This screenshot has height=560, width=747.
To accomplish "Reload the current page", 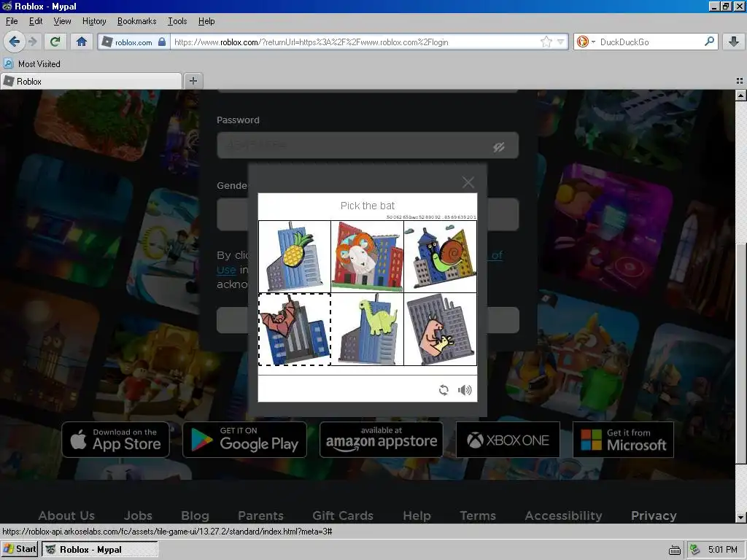I will tap(55, 42).
